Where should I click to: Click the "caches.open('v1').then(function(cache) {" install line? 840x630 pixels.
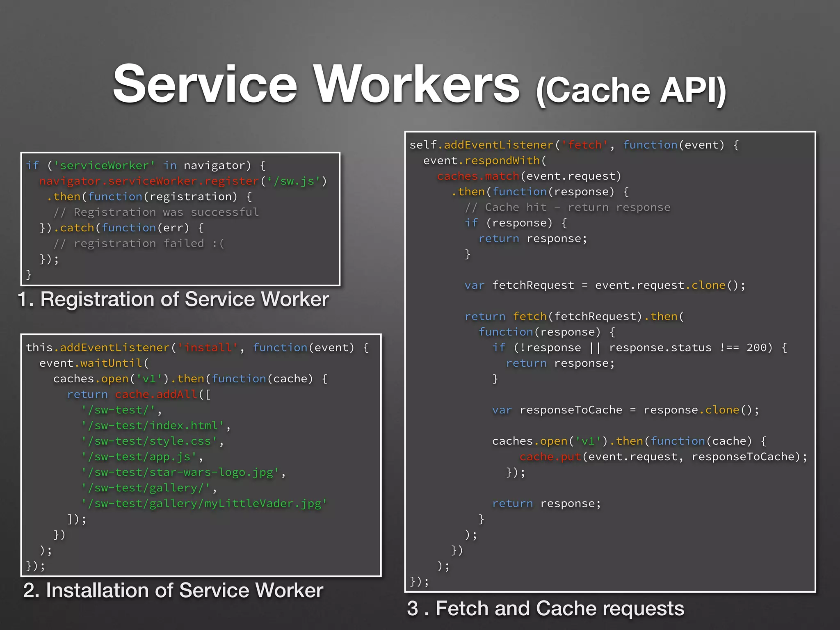coord(190,379)
